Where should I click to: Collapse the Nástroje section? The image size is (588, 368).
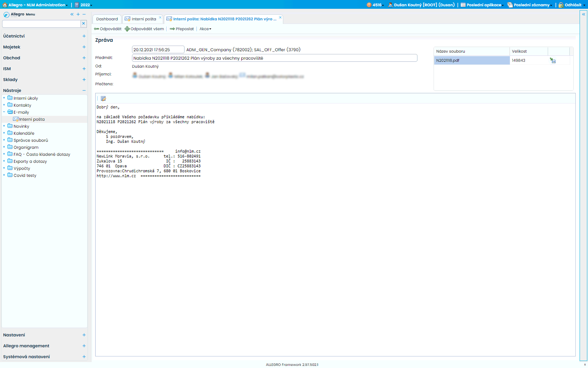(x=84, y=90)
